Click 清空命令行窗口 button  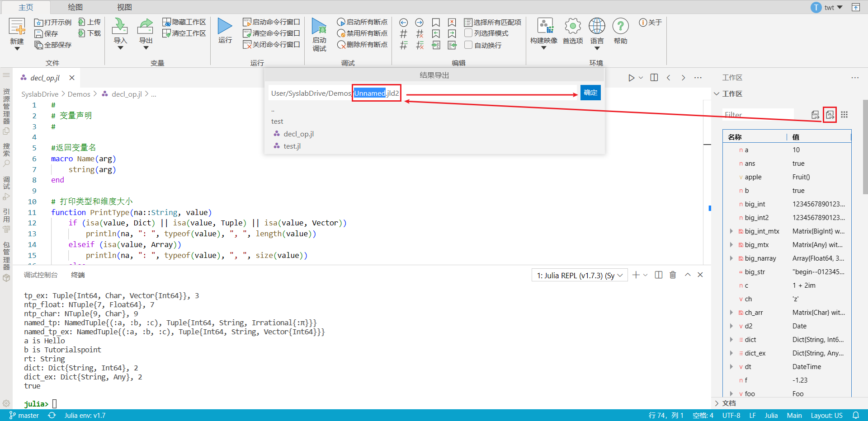coord(271,33)
